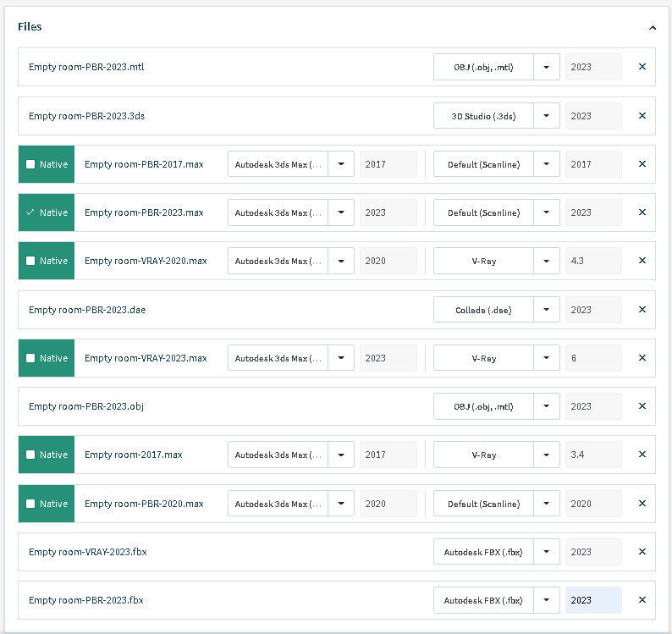
Task: Enable Native checkbox for Empty room-VRAY-2020.max
Action: point(30,261)
